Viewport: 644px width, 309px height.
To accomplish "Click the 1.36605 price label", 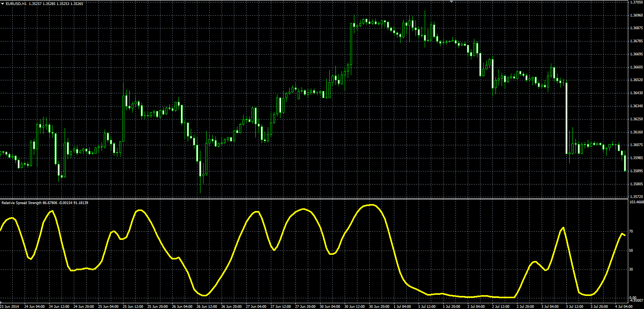I will pyautogui.click(x=636, y=67).
